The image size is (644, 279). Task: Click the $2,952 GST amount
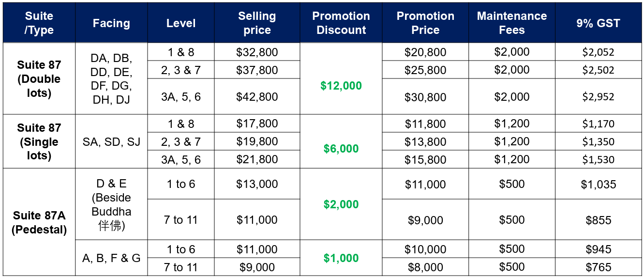[598, 96]
